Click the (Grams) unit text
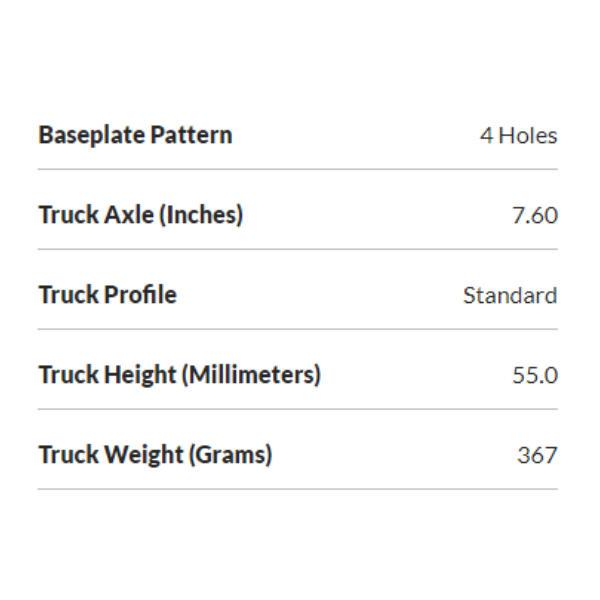 (231, 455)
